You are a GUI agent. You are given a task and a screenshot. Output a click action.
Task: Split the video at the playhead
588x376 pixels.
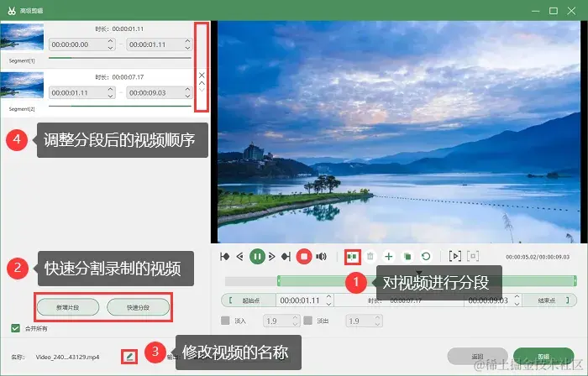[x=352, y=257]
